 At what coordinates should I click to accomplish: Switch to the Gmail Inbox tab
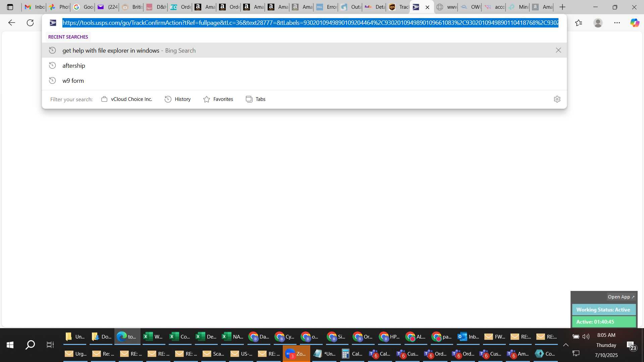[35, 7]
